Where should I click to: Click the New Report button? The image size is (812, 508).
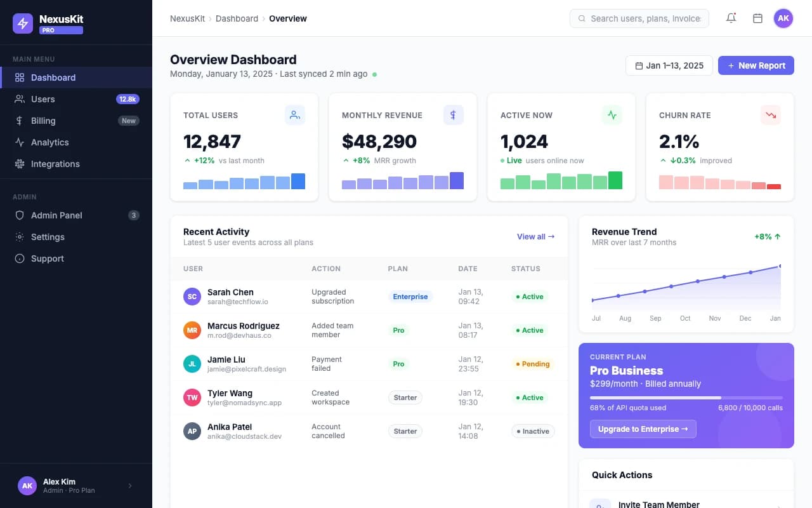756,65
